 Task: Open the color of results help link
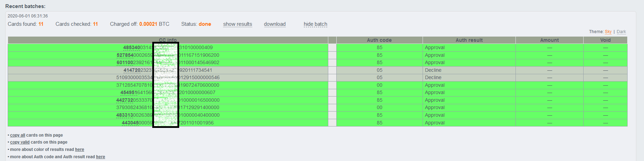pos(80,149)
